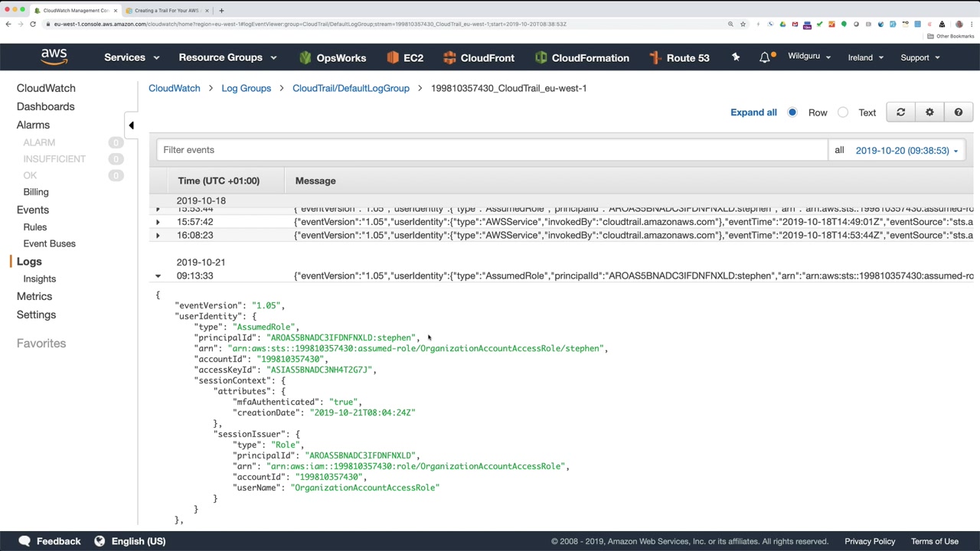The height and width of the screenshot is (551, 980).
Task: Go to Insights in the sidebar
Action: tap(39, 279)
